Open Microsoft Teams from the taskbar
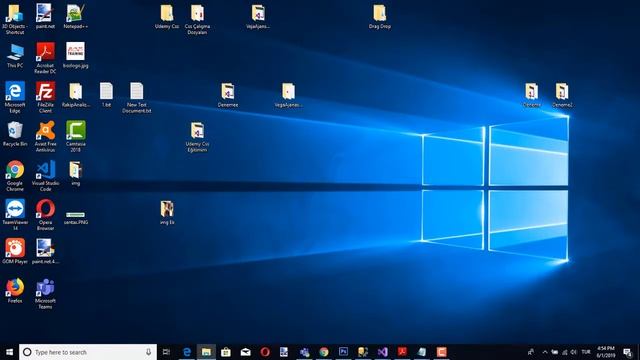The width and height of the screenshot is (640, 360). [304, 352]
